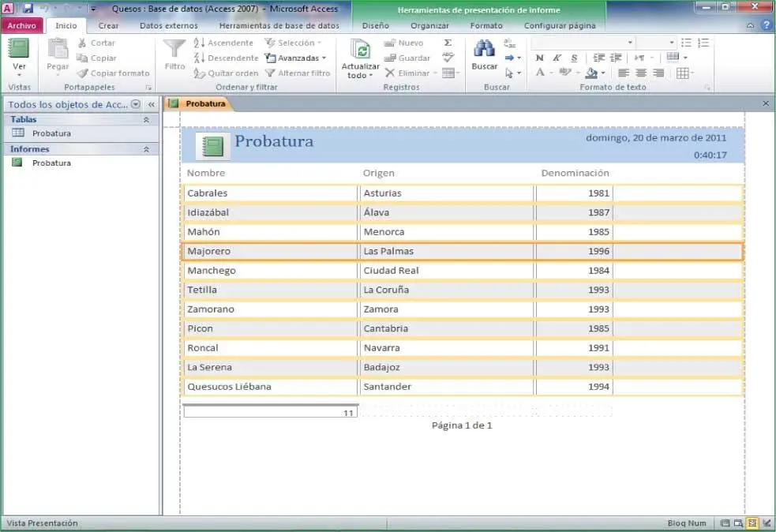The width and height of the screenshot is (776, 532).
Task: Save using the quick access floppy icon
Action: [28, 9]
